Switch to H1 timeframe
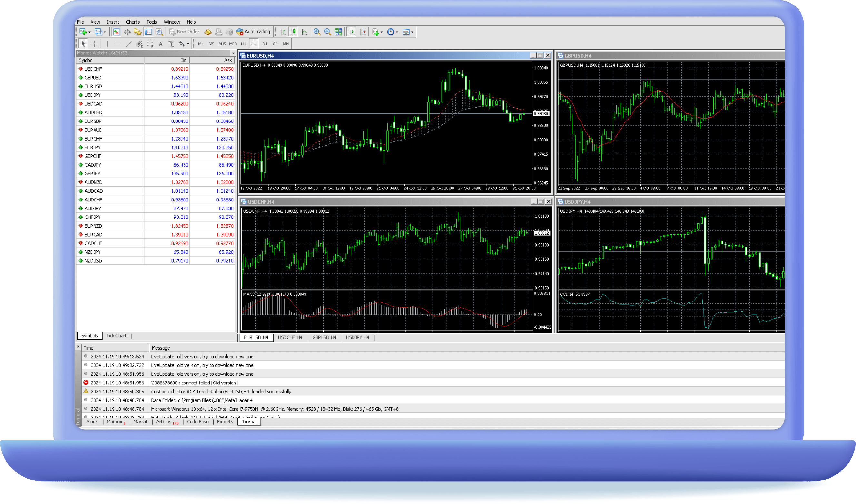This screenshot has width=856, height=504. click(243, 44)
